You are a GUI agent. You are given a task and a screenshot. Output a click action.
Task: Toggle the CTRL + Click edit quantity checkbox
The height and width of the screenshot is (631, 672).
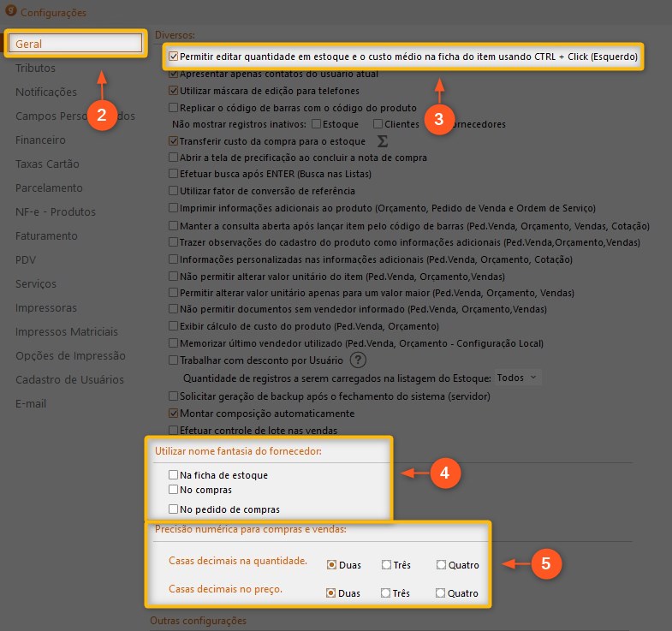174,57
